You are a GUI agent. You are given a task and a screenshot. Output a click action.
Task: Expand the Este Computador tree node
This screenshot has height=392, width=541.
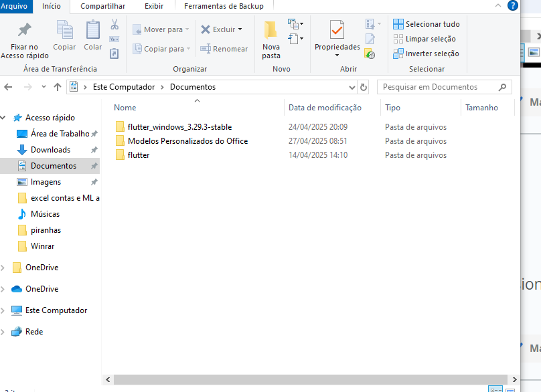click(3, 310)
